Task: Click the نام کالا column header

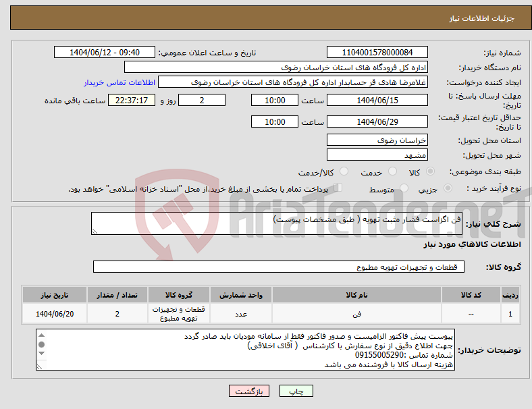Action: (356, 295)
